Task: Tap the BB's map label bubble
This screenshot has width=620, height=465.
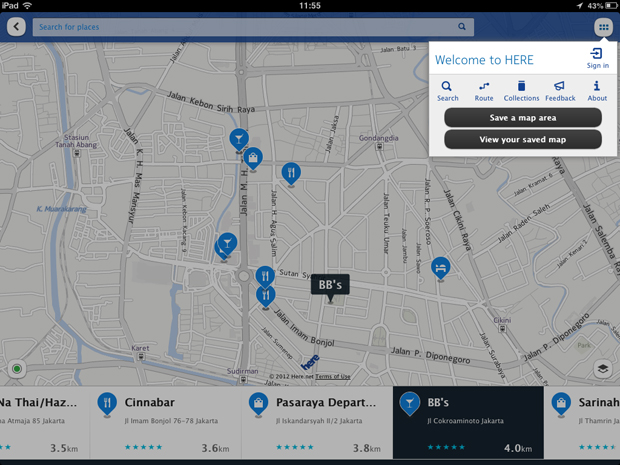Action: (330, 285)
